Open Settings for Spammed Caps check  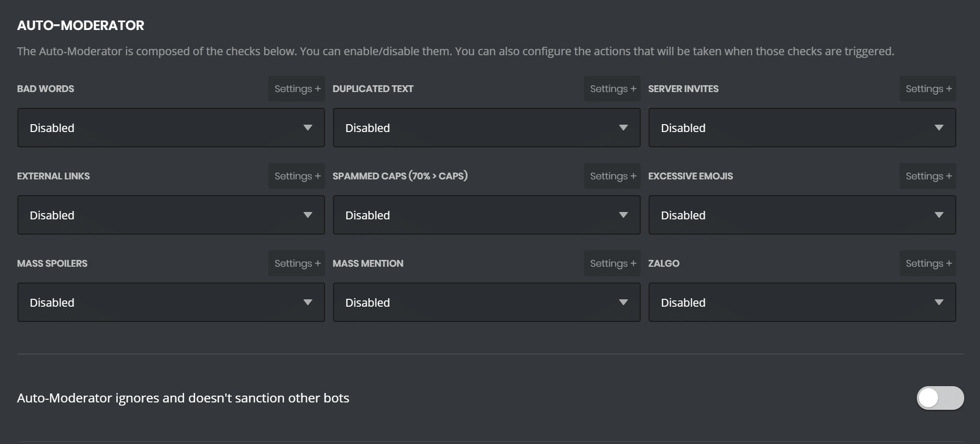tap(612, 176)
